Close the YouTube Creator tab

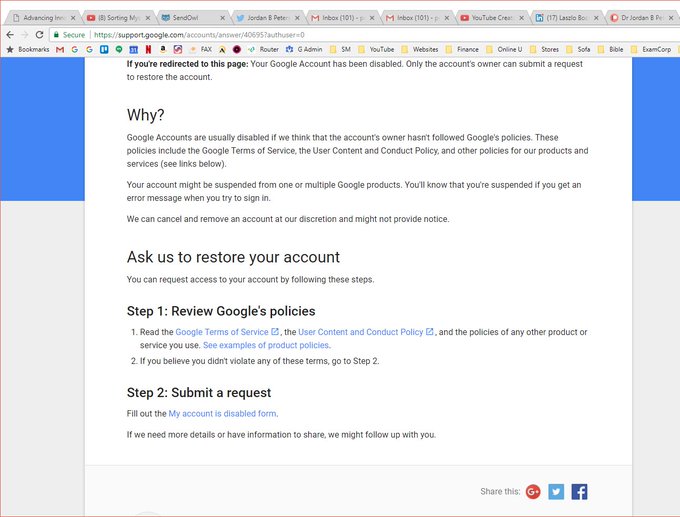(521, 18)
